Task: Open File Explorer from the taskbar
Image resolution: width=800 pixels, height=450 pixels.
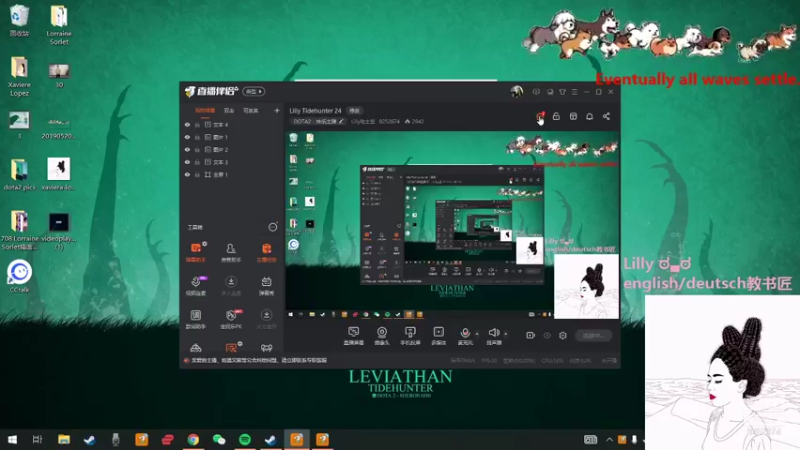Action: [x=64, y=439]
